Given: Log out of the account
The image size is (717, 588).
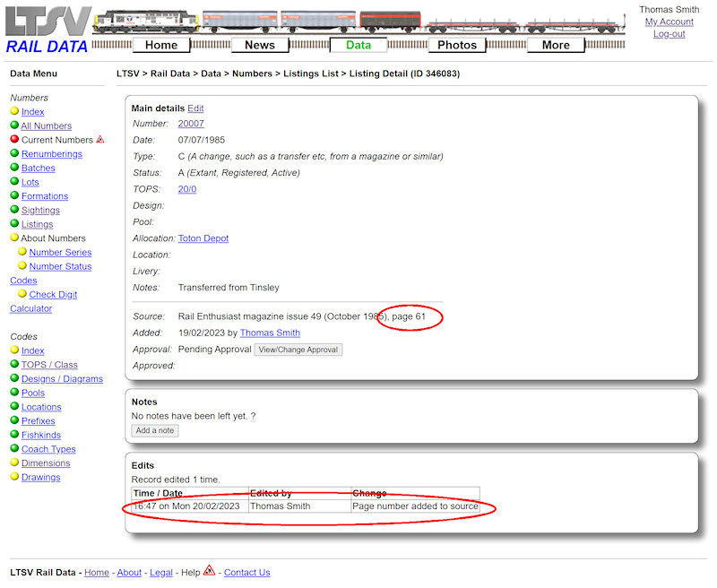Looking at the screenshot, I should [669, 33].
